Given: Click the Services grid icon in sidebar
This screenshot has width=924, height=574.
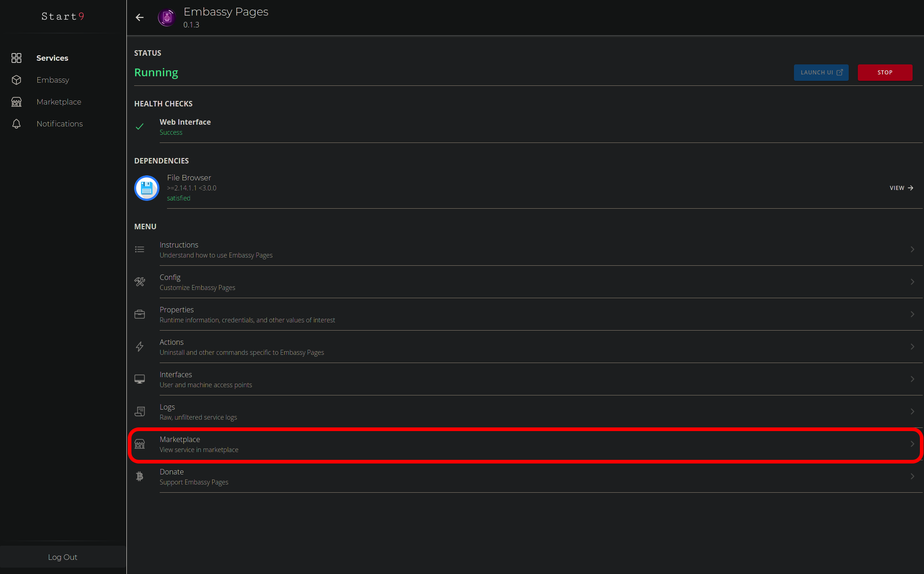Looking at the screenshot, I should [16, 58].
